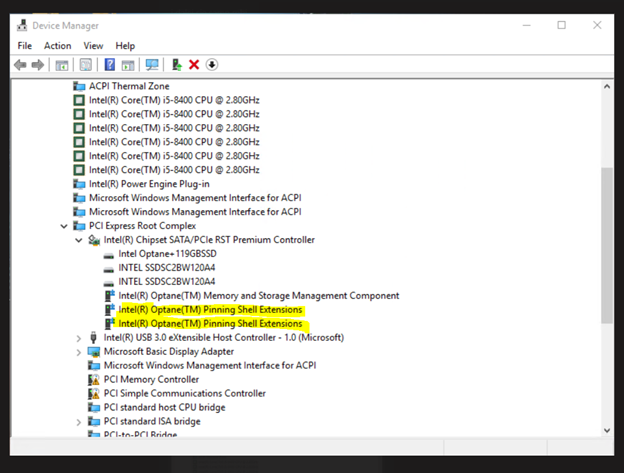Select "Intel(R) Chipset SATA/PCIe RST Premium Controller"
624x473 pixels.
pyautogui.click(x=209, y=240)
